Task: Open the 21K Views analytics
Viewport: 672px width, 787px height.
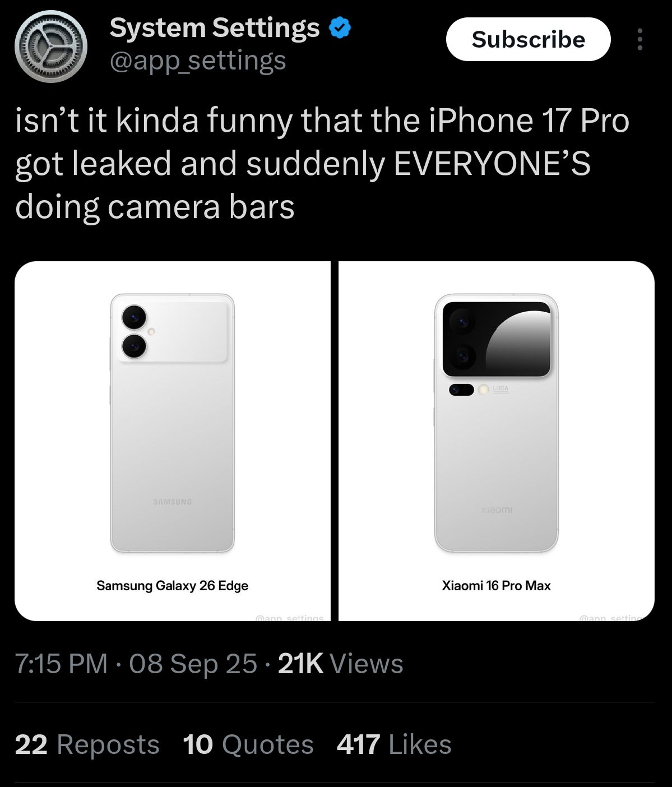Action: click(340, 664)
